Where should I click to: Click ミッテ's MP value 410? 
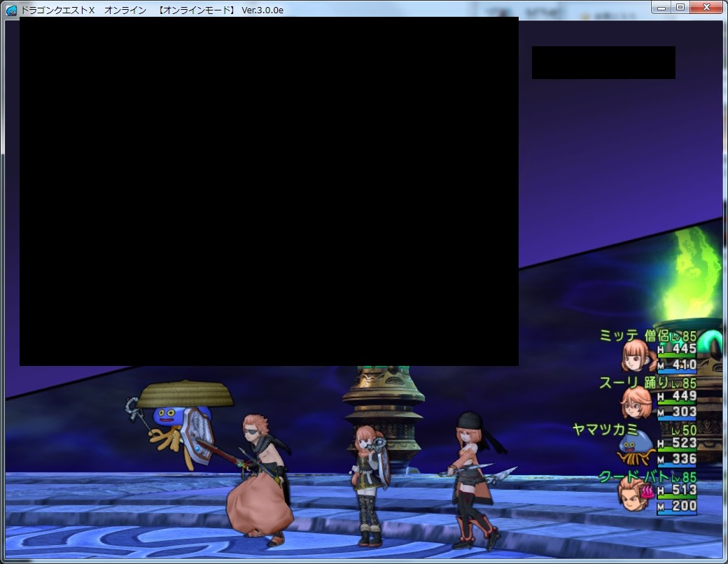(685, 365)
